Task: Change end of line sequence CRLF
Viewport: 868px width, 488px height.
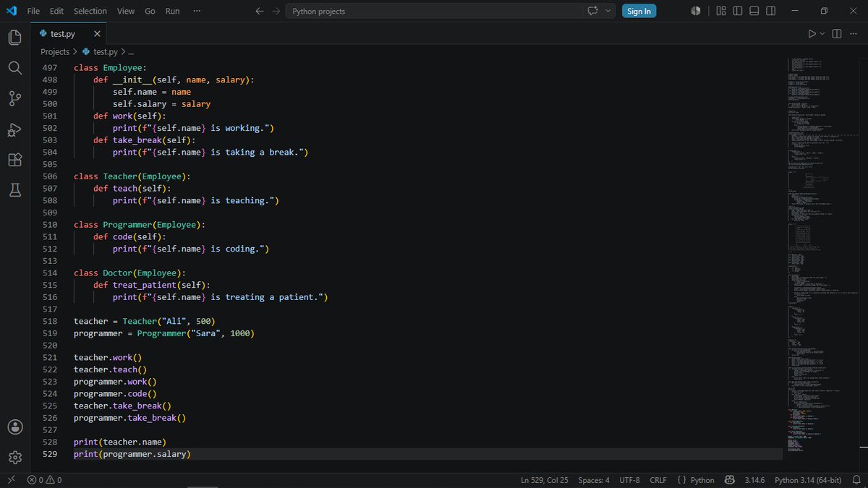Action: click(x=658, y=480)
